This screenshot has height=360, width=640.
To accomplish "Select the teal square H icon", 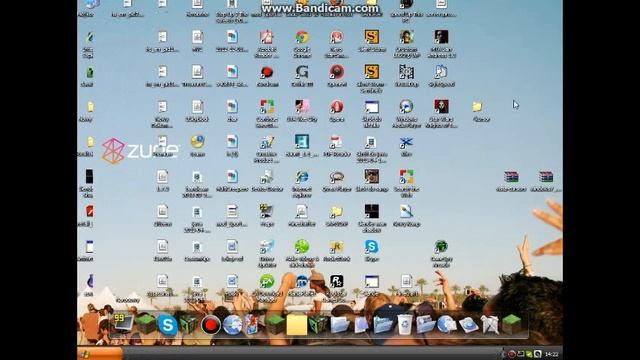I will coord(302,142).
